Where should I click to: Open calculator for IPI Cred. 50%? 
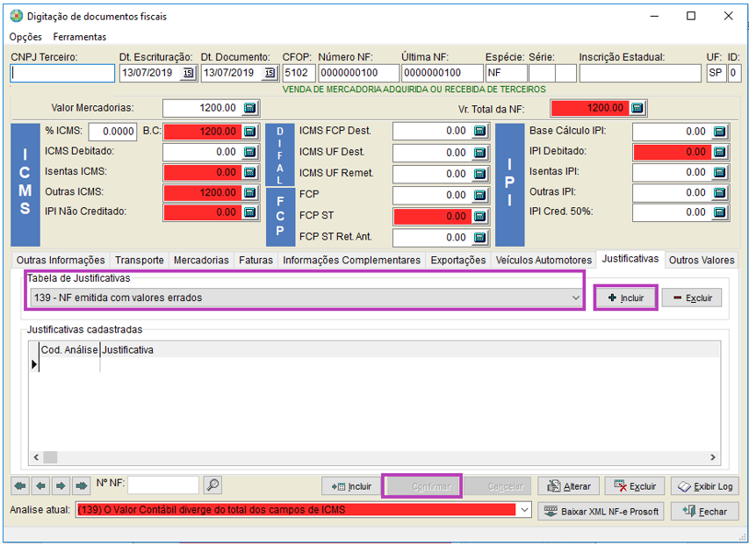click(719, 212)
